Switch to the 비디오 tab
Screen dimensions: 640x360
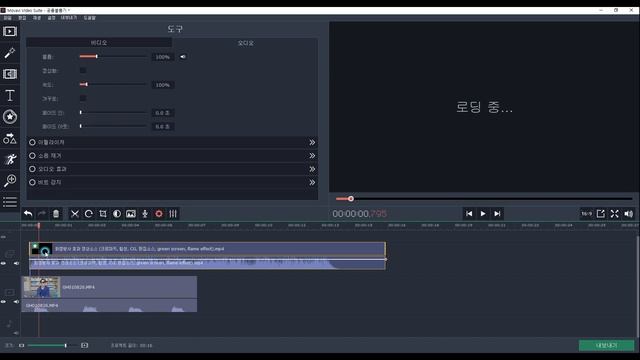99,42
